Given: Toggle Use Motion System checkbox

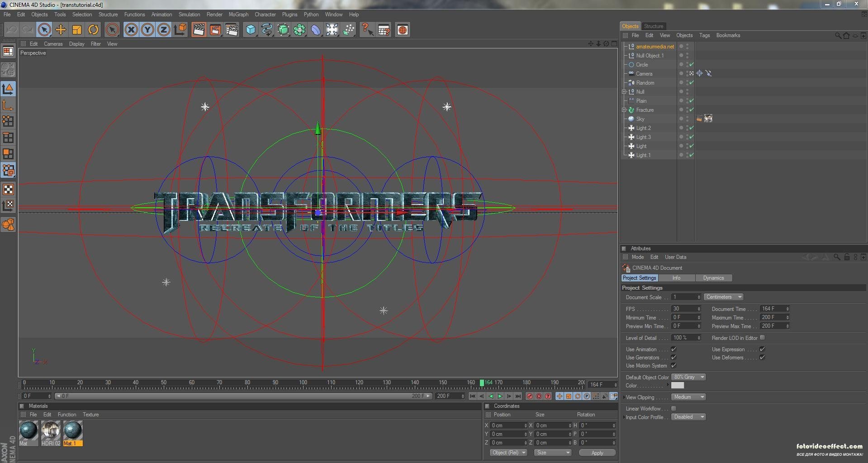Looking at the screenshot, I should (x=674, y=365).
